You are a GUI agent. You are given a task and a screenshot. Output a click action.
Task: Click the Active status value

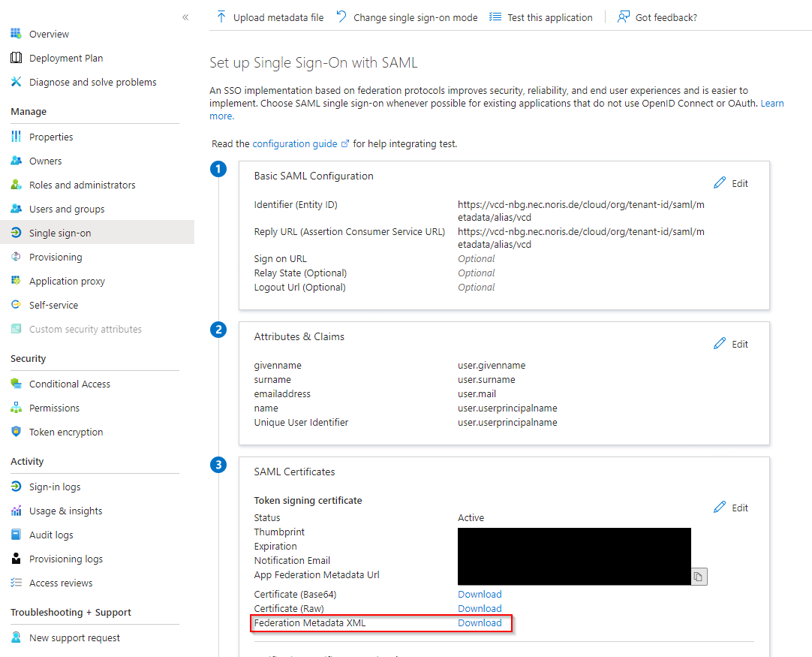471,517
